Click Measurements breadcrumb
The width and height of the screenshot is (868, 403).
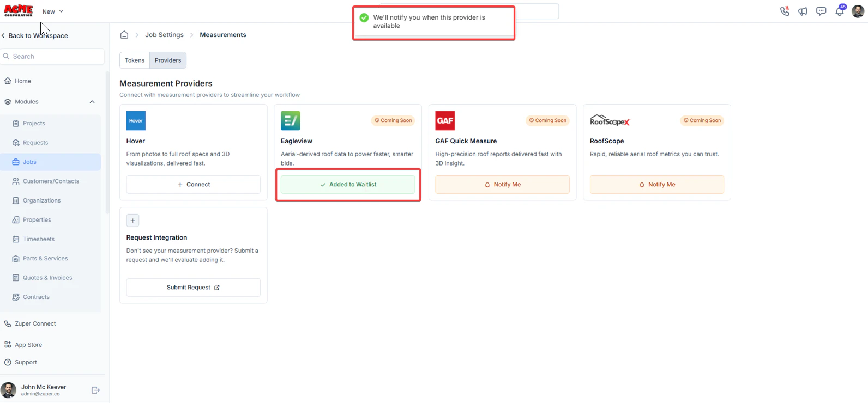(x=223, y=35)
